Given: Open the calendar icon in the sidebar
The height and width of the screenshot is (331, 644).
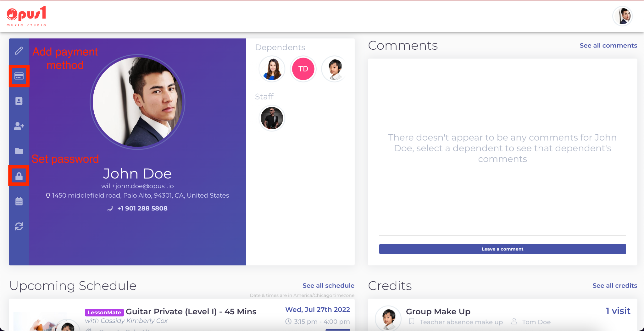Looking at the screenshot, I should (x=19, y=201).
